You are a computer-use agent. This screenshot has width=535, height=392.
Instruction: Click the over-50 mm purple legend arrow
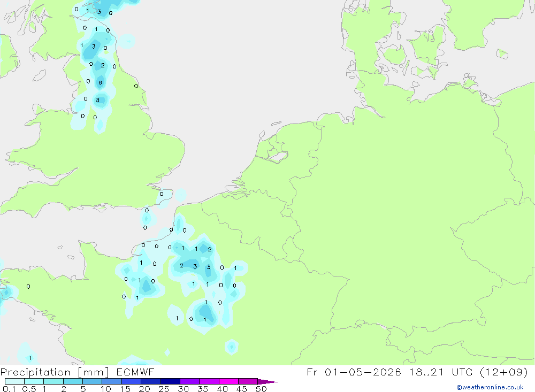coord(267,381)
